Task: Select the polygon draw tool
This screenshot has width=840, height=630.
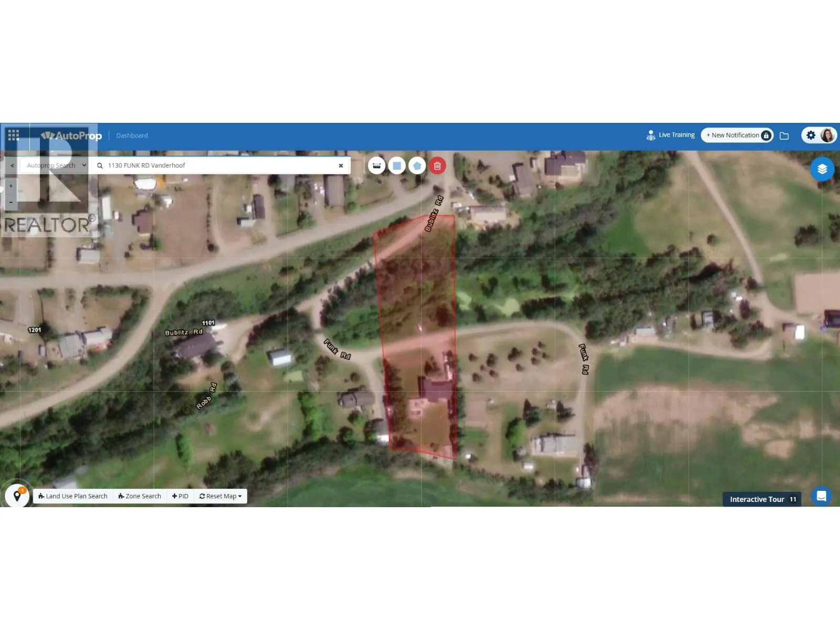Action: point(417,166)
